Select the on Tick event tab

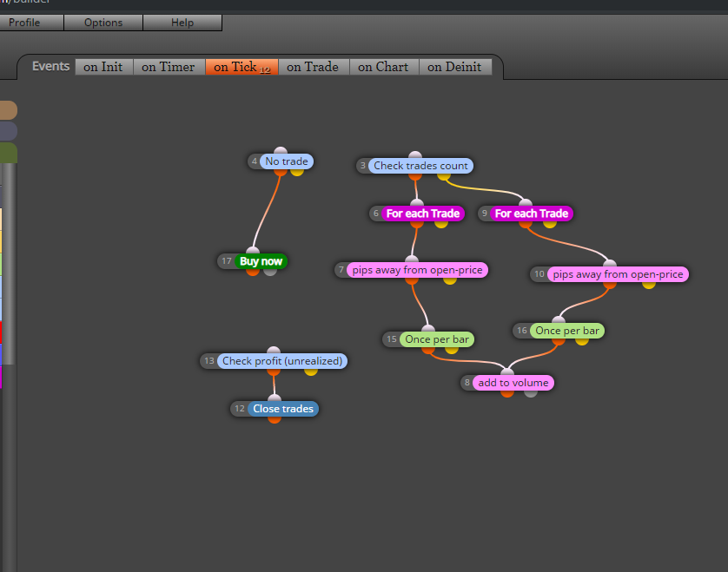242,67
